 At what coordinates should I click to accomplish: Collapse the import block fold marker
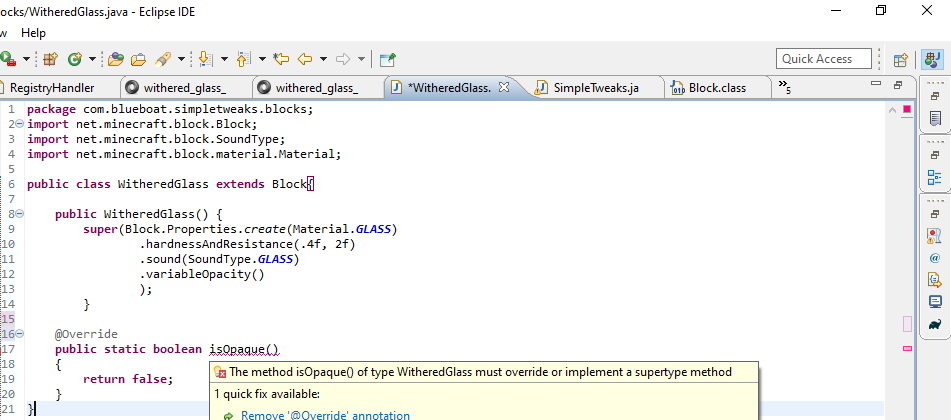(20, 124)
